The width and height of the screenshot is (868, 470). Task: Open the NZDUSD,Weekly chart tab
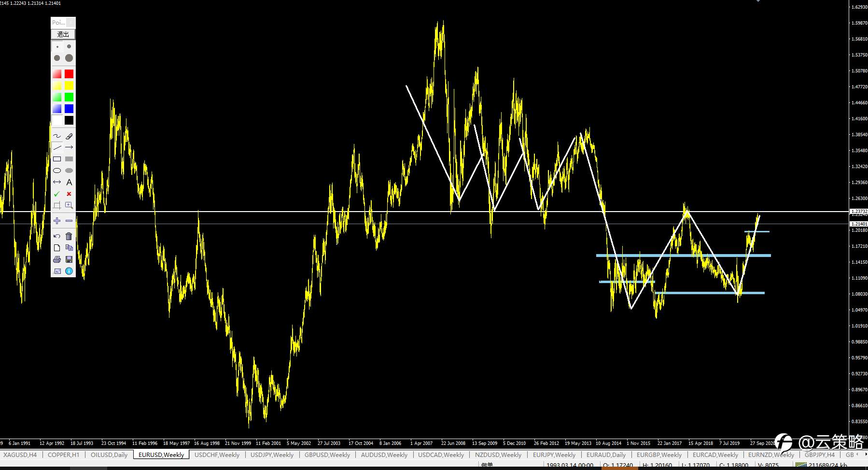pyautogui.click(x=498, y=455)
